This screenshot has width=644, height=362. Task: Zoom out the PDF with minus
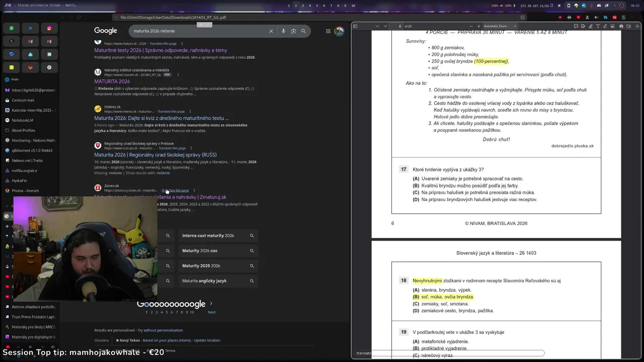[471, 26]
